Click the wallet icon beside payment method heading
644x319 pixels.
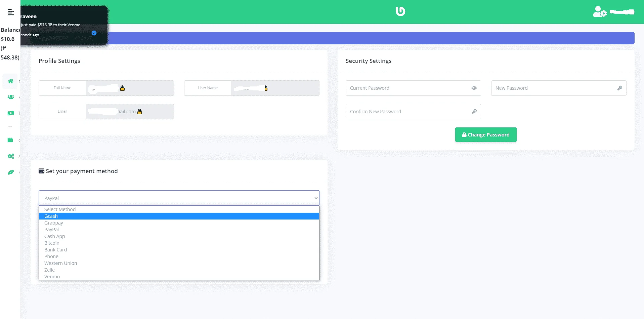pos(42,171)
